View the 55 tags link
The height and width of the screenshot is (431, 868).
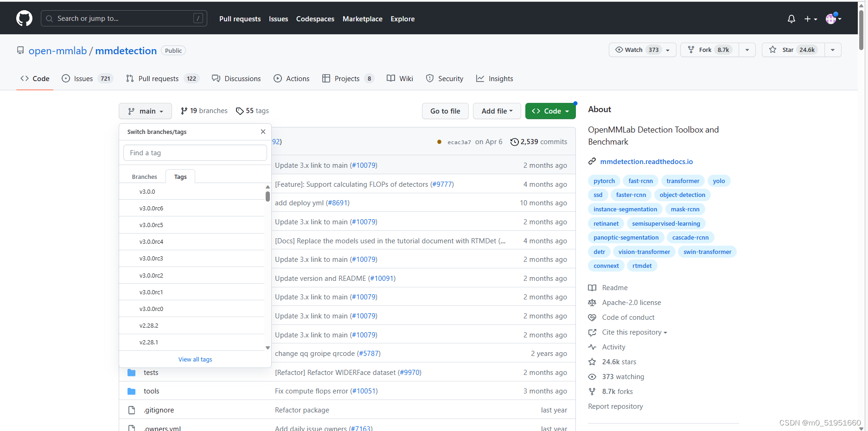(253, 111)
